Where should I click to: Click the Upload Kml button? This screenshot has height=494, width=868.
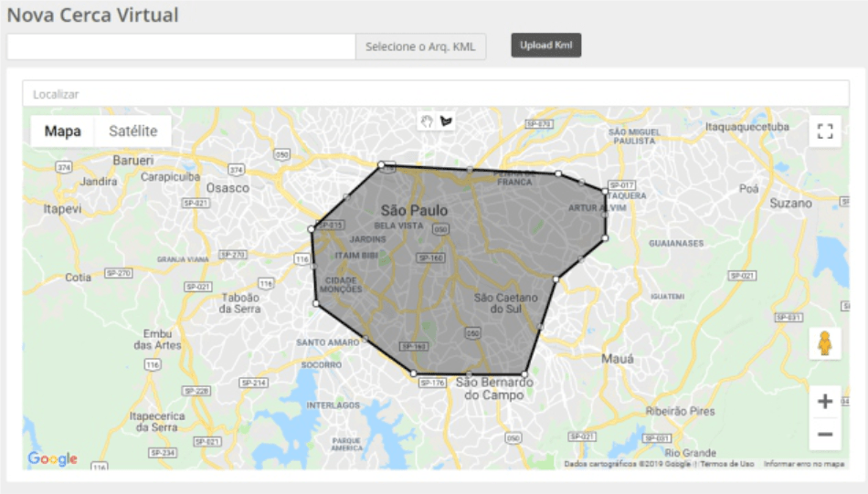click(545, 46)
